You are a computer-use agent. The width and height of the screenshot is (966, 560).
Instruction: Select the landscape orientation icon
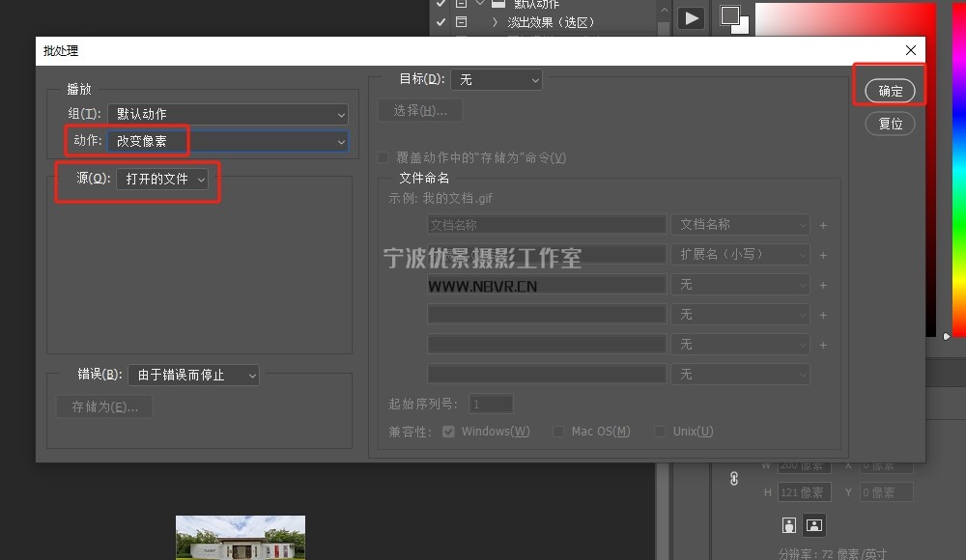click(814, 525)
